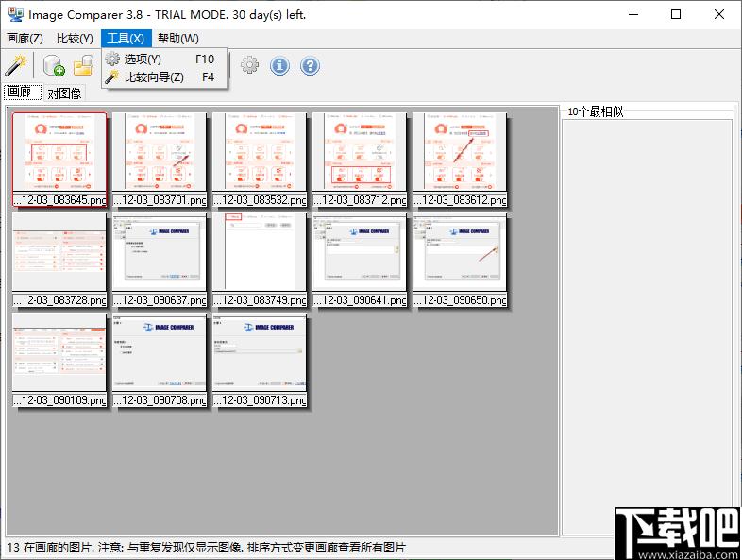Screen dimensions: 742x560
Task: Click the blue question mark help icon
Action: [310, 65]
